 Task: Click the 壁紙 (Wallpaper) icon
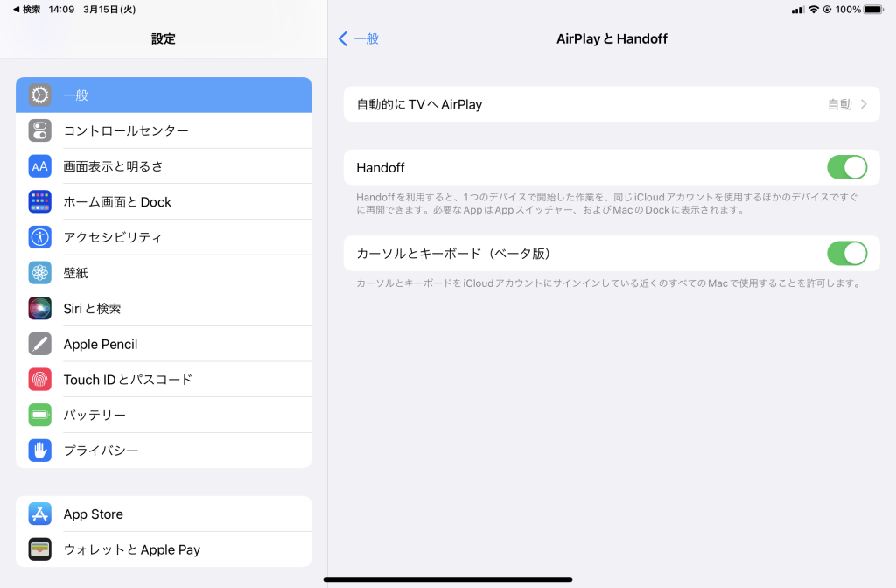[38, 272]
